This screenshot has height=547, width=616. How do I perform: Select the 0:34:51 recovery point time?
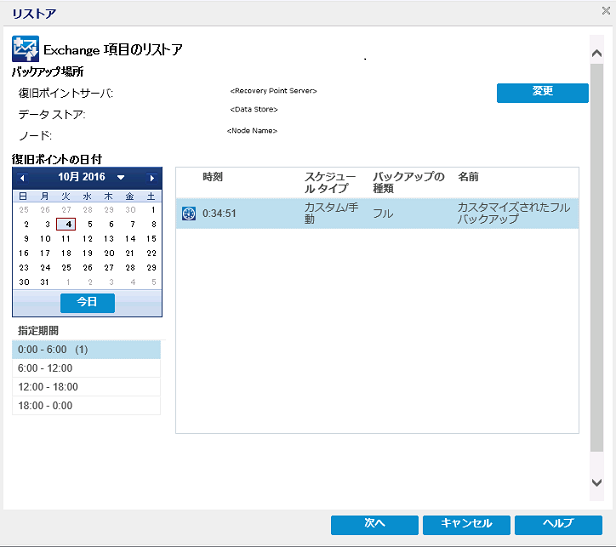click(x=219, y=213)
